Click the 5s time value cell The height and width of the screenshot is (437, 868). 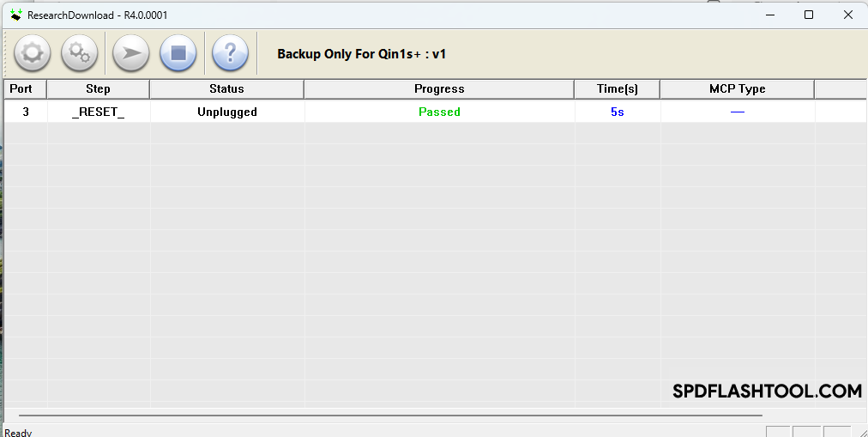click(x=618, y=112)
